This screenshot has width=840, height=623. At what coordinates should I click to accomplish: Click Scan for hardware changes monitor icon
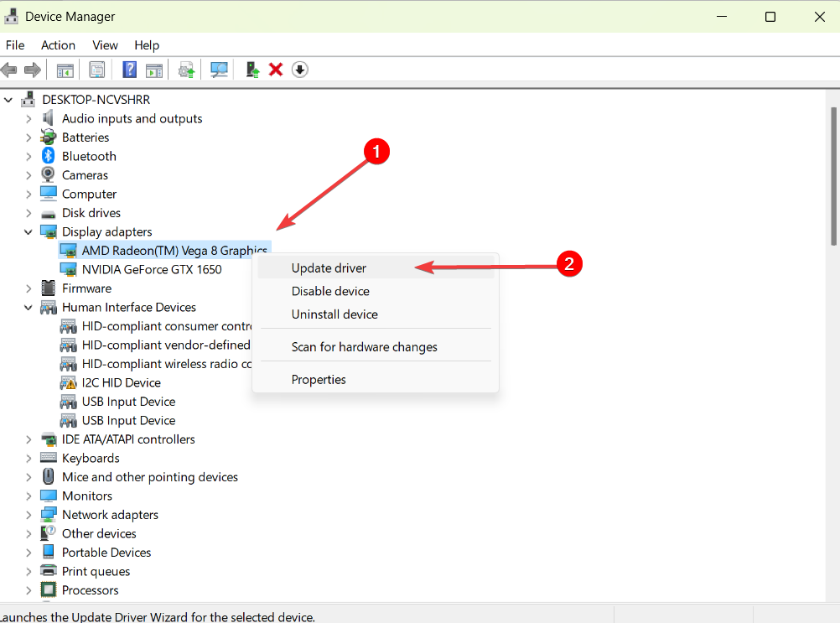[219, 70]
